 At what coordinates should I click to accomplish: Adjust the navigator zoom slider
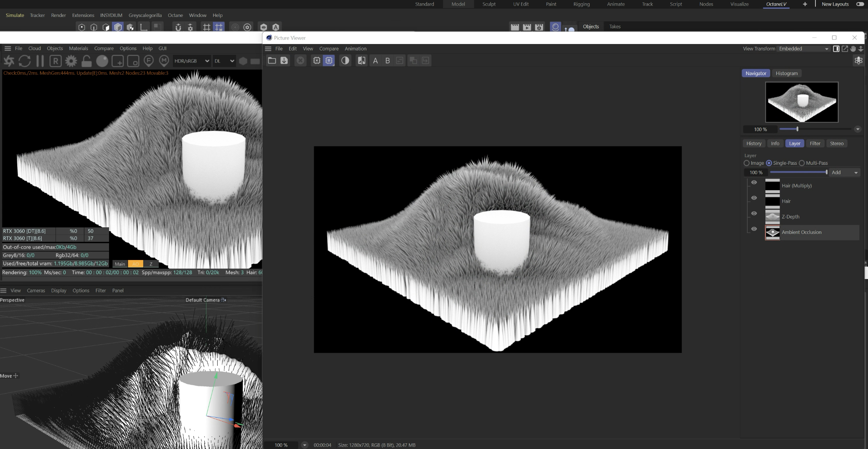(797, 129)
